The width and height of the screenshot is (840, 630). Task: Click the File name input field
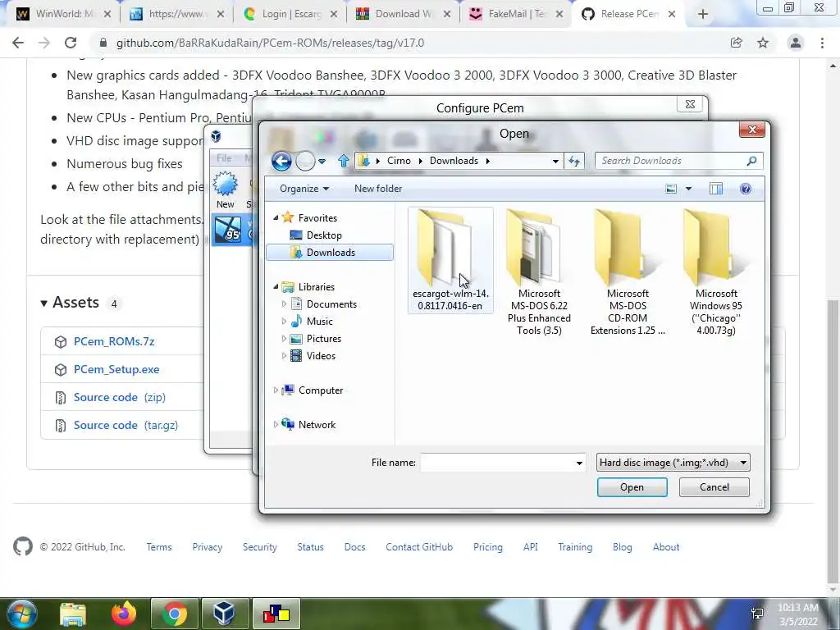coord(497,463)
